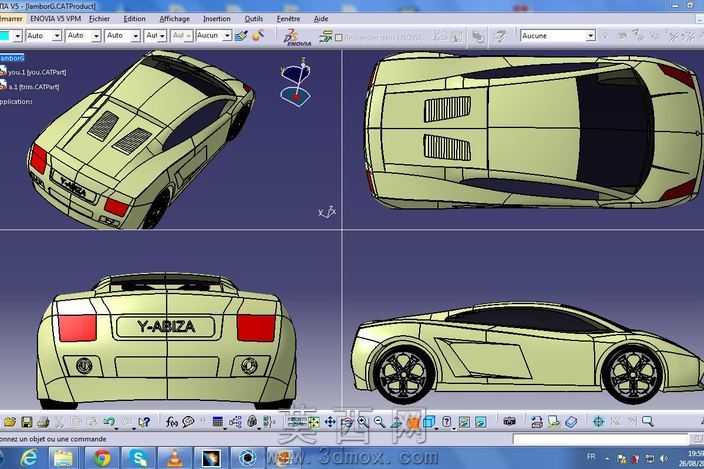Open the Edition menu
The height and width of the screenshot is (469, 704).
[134, 19]
